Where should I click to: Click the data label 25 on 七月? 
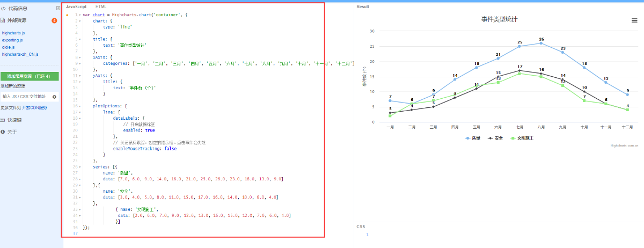click(x=519, y=42)
